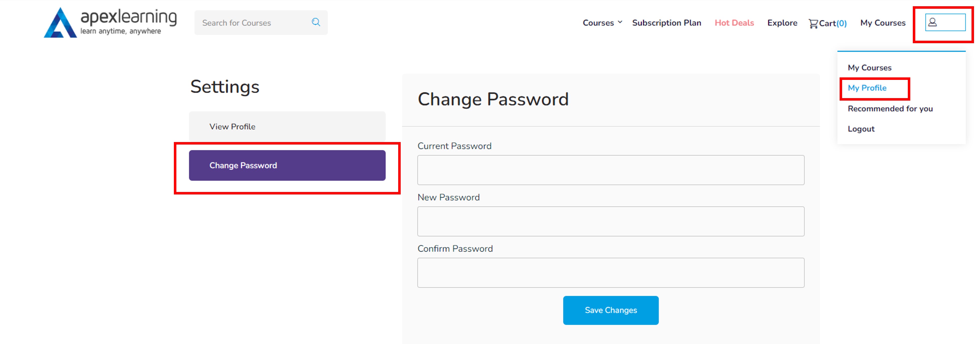Click Explore in the navigation bar
This screenshot has height=344, width=980.
coord(782,23)
